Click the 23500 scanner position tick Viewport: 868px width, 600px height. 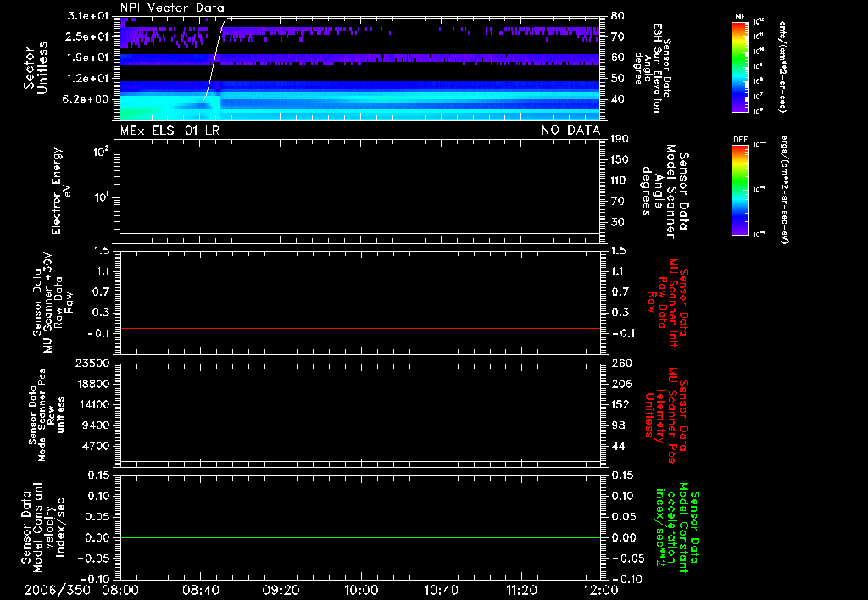tap(93, 363)
